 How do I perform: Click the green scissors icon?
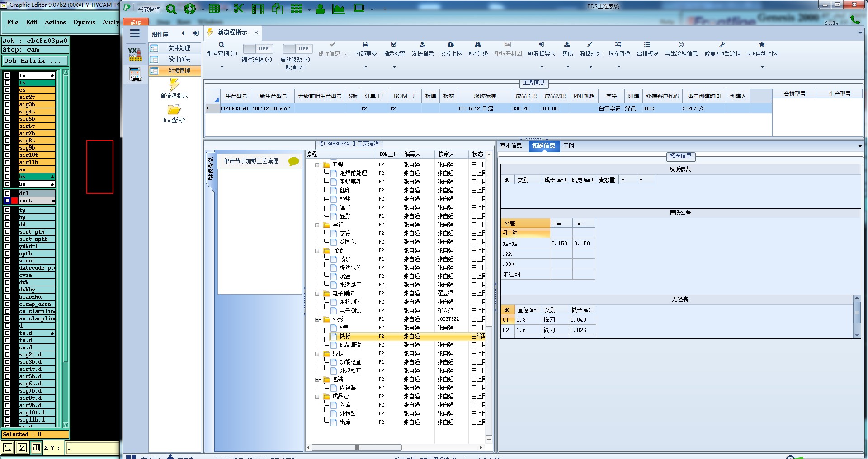pyautogui.click(x=238, y=9)
